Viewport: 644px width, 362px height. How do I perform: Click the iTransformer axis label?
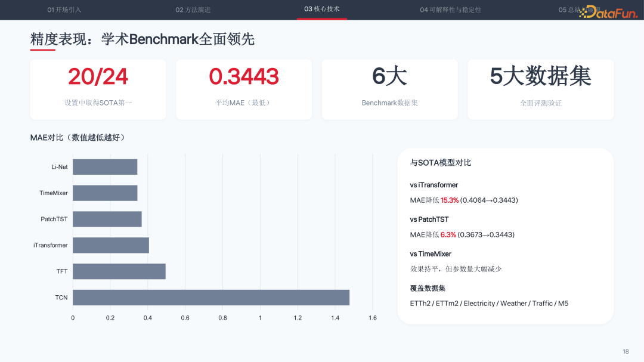pos(51,245)
